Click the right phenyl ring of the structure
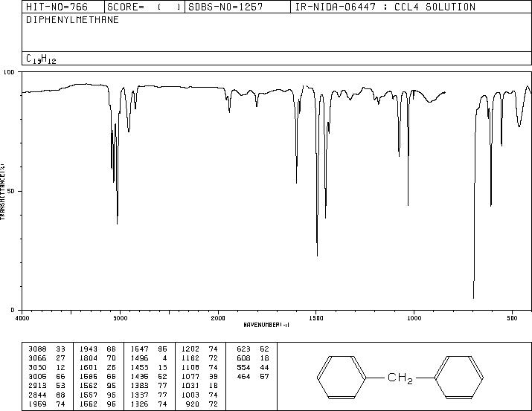 [x=459, y=377]
